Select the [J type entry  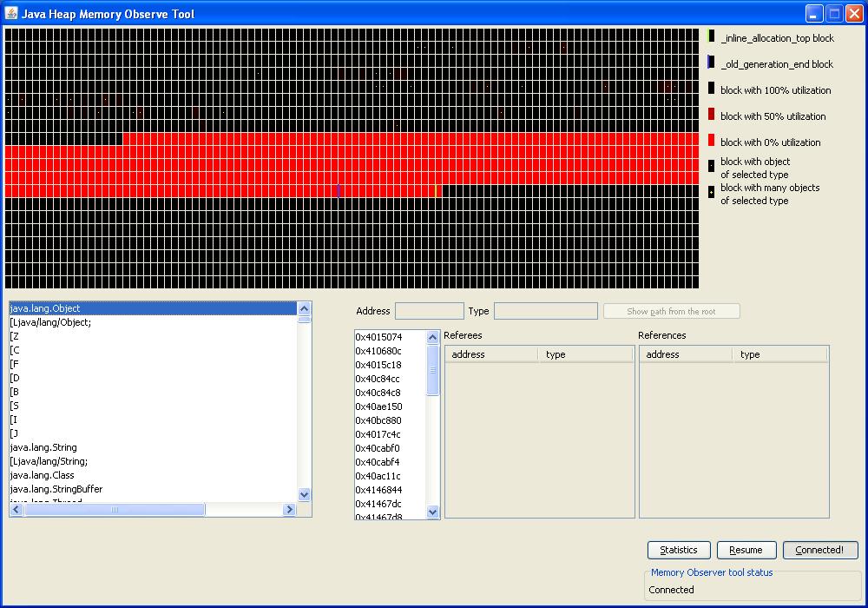[154, 433]
